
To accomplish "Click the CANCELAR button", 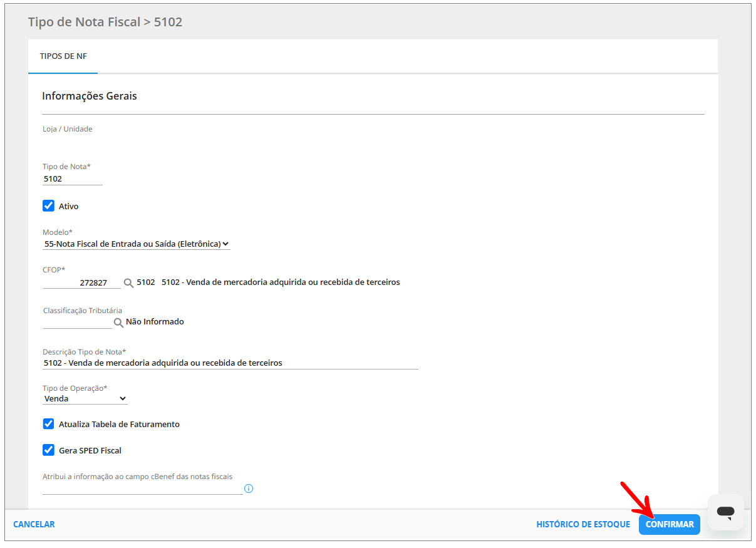I will tap(34, 524).
